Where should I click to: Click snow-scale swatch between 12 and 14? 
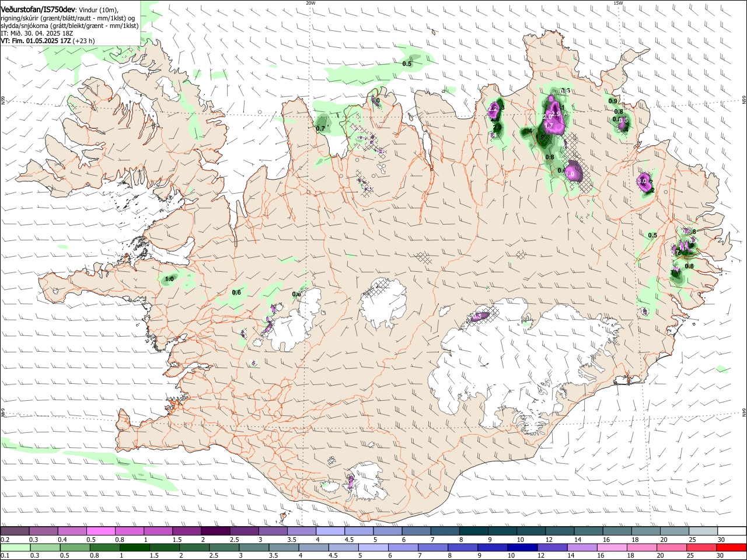point(560,531)
